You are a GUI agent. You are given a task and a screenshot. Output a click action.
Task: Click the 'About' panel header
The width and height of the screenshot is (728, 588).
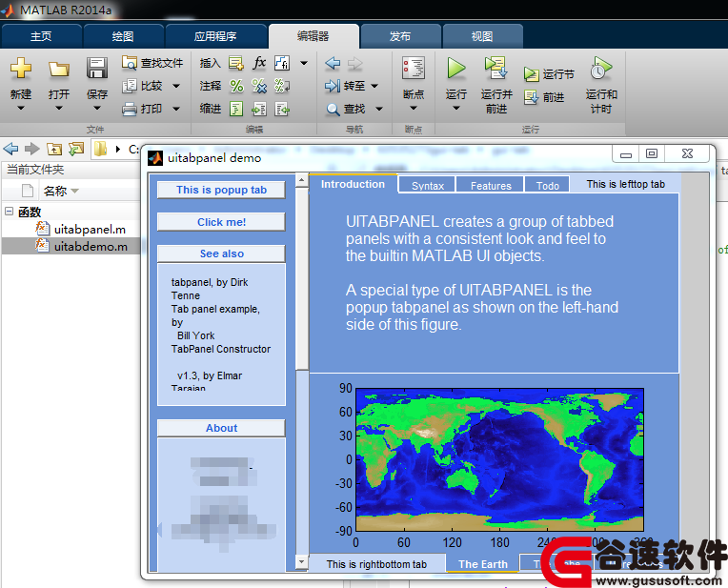[x=221, y=428]
